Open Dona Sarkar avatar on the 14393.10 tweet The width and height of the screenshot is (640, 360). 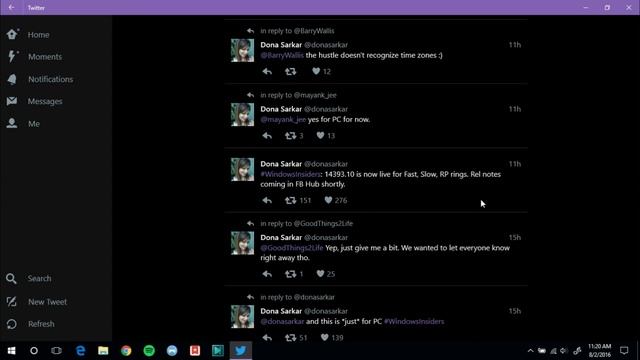[x=242, y=169]
